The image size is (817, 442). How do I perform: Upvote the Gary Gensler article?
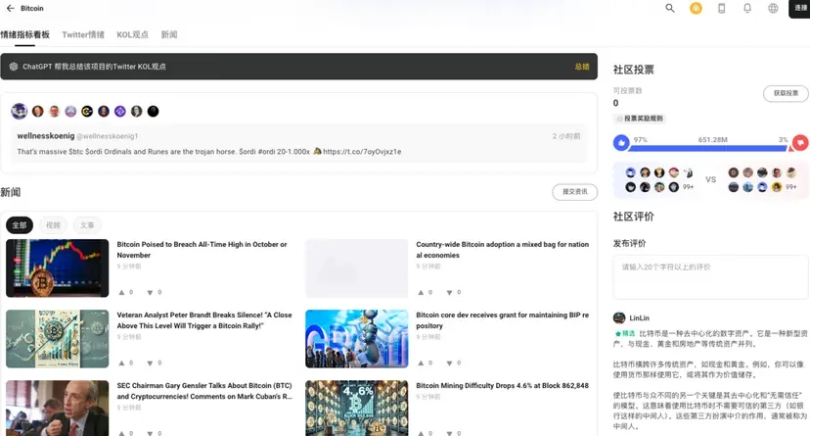(121, 433)
